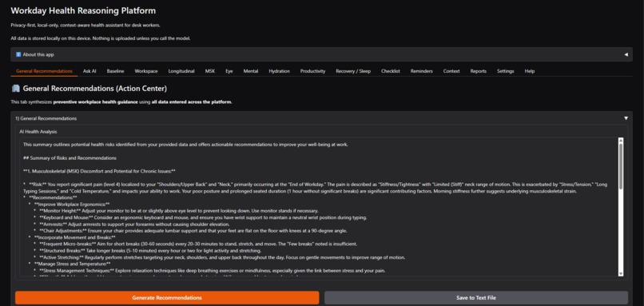644x306 pixels.
Task: View the Reports tab
Action: coord(479,71)
